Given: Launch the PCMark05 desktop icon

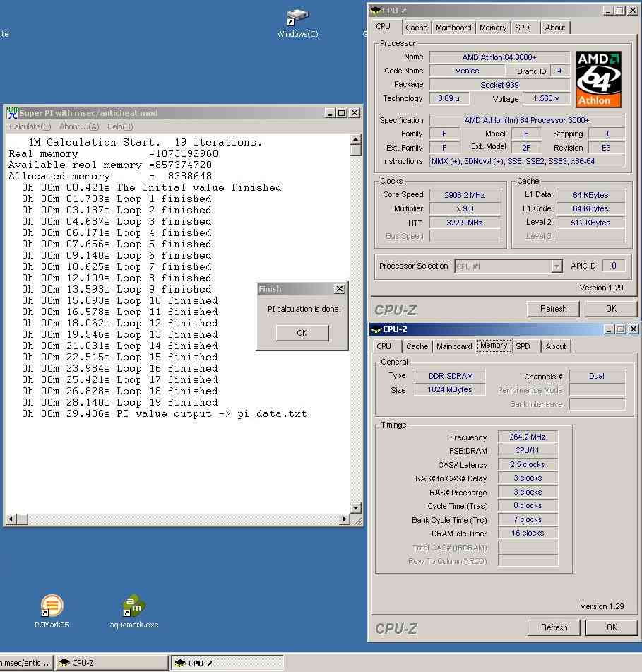Looking at the screenshot, I should point(52,611).
